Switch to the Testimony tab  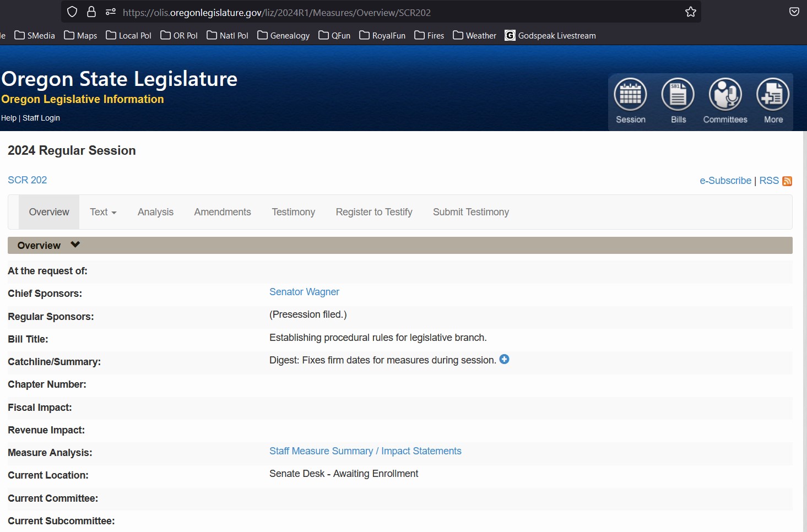click(x=293, y=212)
